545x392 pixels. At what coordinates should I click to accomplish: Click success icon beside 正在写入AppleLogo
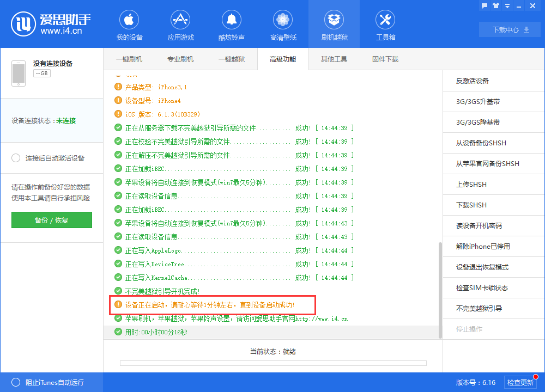tap(118, 250)
